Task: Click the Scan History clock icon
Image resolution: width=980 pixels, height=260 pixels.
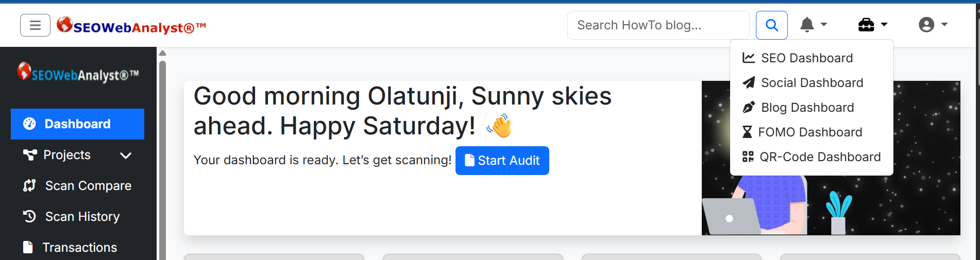Action: (29, 216)
